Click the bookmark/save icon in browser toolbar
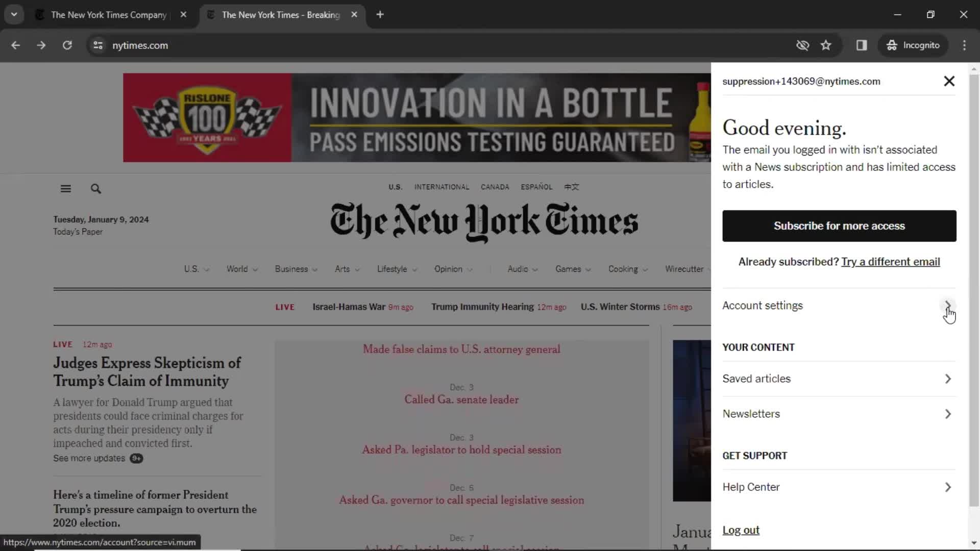This screenshot has width=980, height=551. (x=826, y=45)
